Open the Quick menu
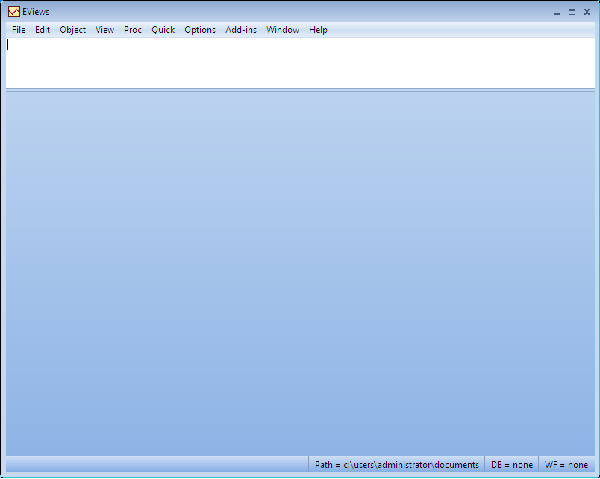The width and height of the screenshot is (600, 479). (163, 30)
